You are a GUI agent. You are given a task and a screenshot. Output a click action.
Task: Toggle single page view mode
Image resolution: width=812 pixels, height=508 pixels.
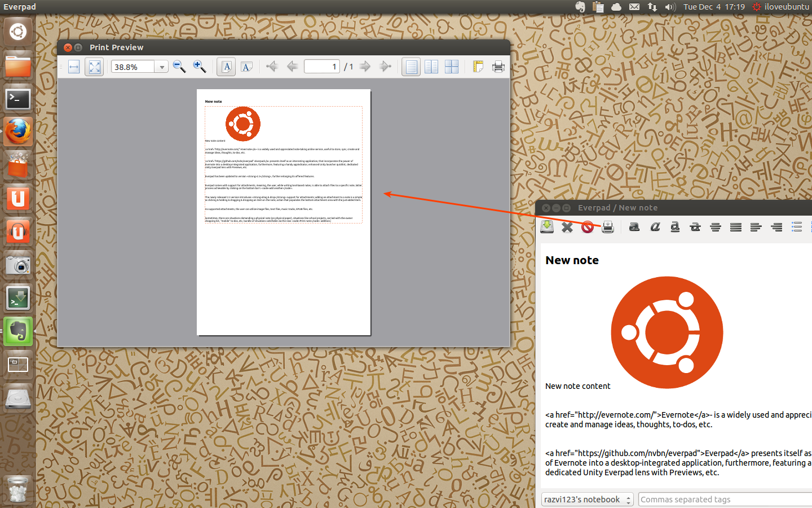pyautogui.click(x=411, y=67)
